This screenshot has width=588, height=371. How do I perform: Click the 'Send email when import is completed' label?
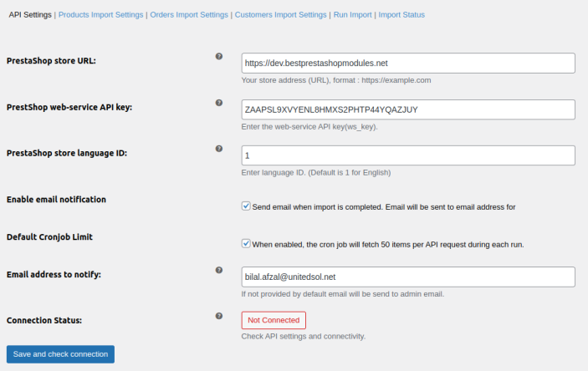click(x=389, y=206)
